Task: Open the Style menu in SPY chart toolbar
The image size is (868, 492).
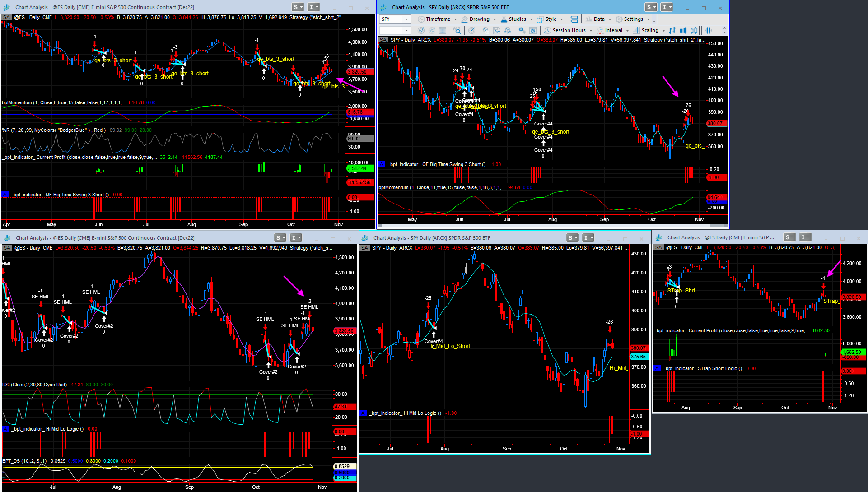Action: click(550, 19)
